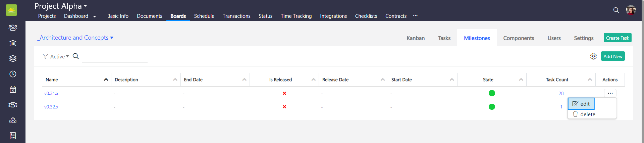
Task: Click the milestone filter search icon
Action: [76, 56]
